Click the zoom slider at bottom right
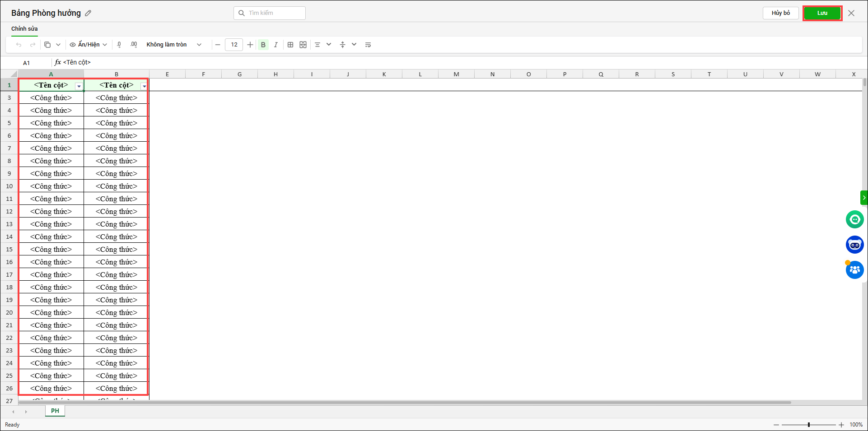 (x=808, y=425)
